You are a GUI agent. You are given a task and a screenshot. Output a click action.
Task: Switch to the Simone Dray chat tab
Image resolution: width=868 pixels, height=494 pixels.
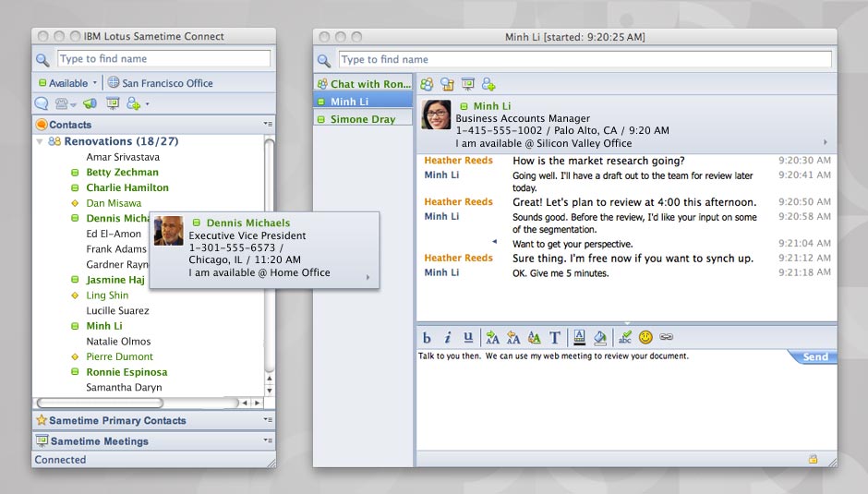click(363, 119)
